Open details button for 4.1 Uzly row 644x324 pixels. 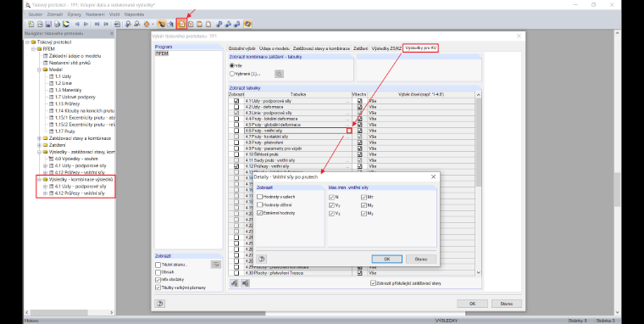348,101
